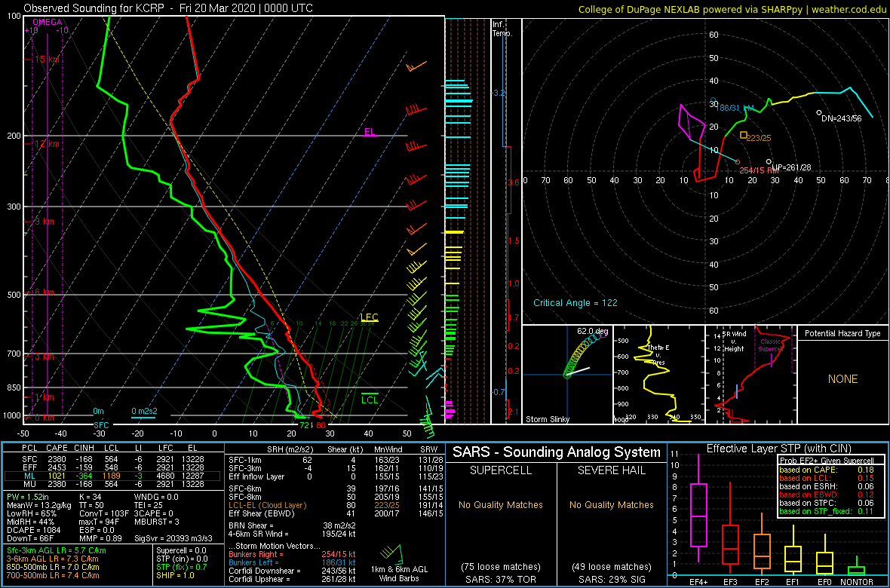
Task: Click the 62.0 deg slinky readout
Action: (x=593, y=329)
